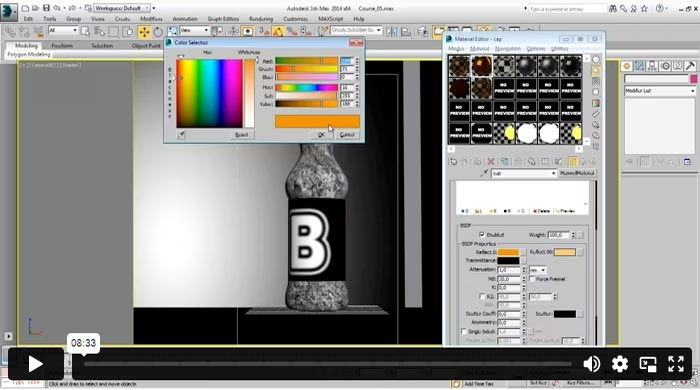
Task: Select the glowing orange sphere material slot
Action: tap(482, 66)
